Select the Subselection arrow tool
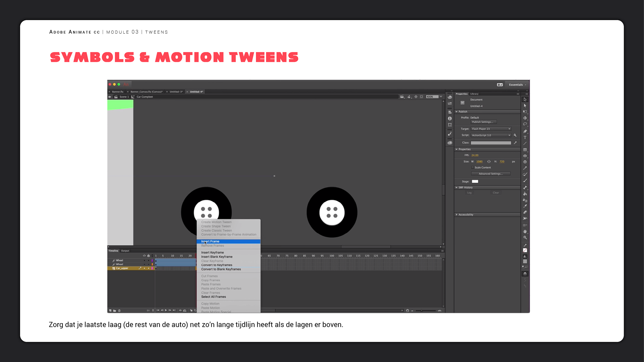The height and width of the screenshot is (362, 644). 525,106
